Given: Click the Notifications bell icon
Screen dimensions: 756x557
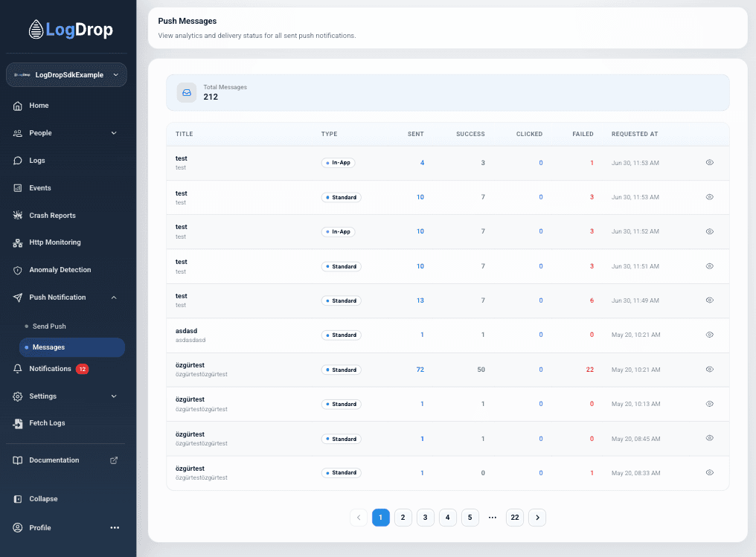Looking at the screenshot, I should point(18,369).
